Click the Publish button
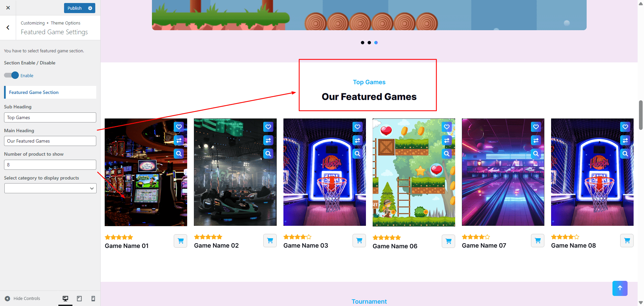 click(75, 8)
